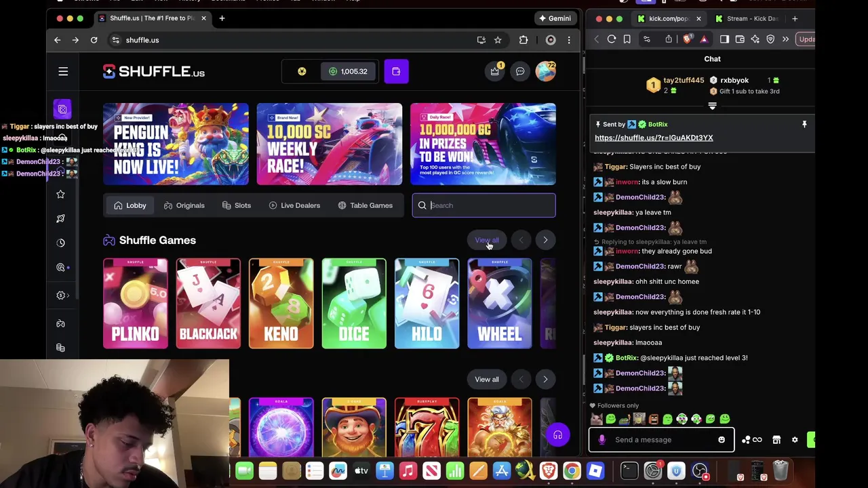Open Kick chat settings gear

pos(795,440)
